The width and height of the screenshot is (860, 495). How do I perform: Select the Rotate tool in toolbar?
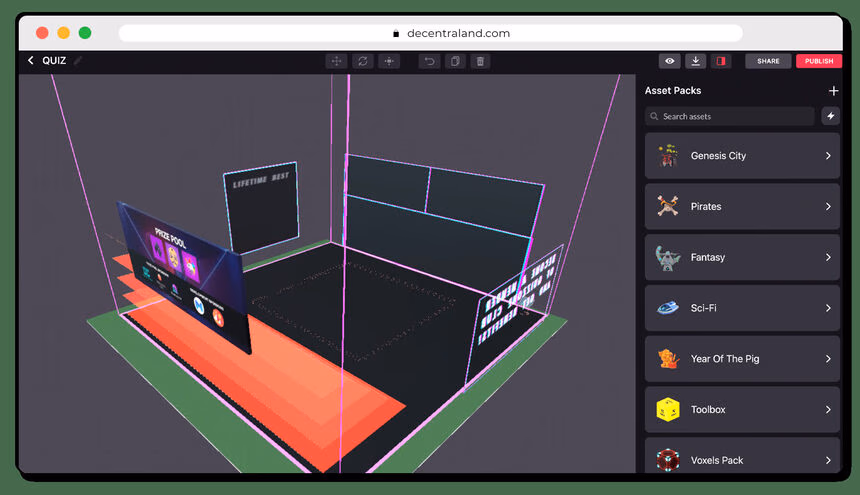coord(363,61)
